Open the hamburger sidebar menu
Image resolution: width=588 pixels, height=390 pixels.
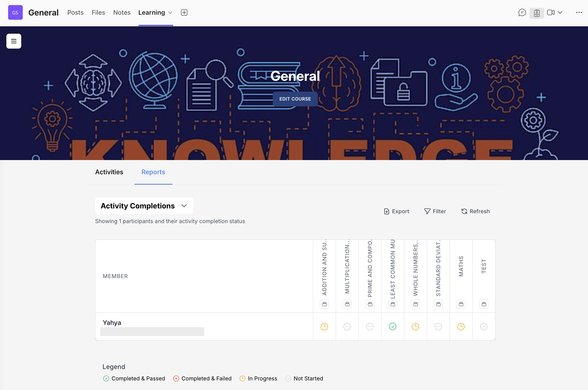tap(14, 41)
